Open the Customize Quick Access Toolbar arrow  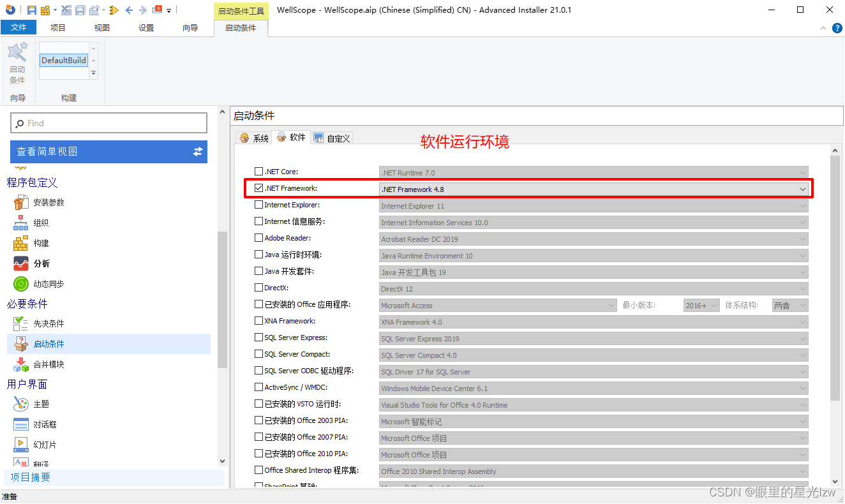click(169, 11)
